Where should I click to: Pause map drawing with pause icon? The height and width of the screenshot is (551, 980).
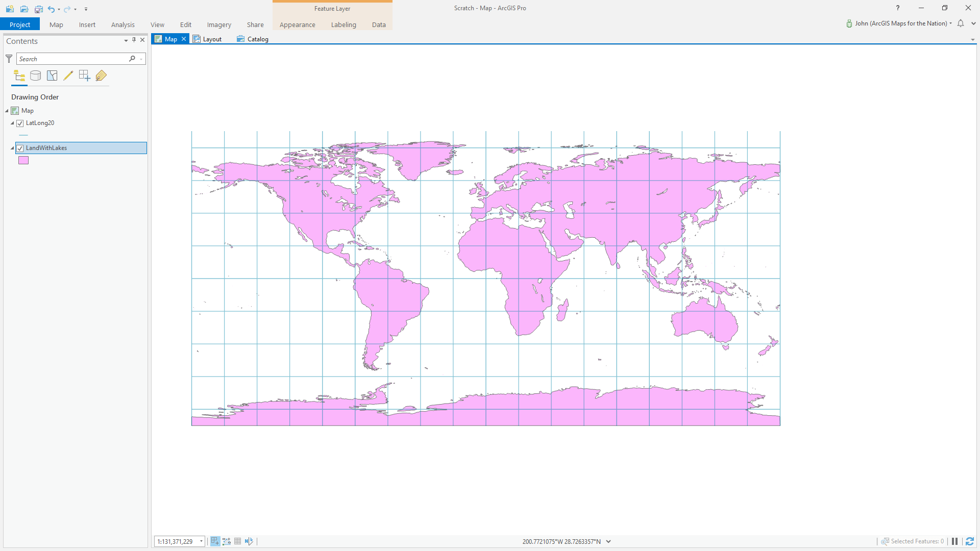pyautogui.click(x=954, y=541)
